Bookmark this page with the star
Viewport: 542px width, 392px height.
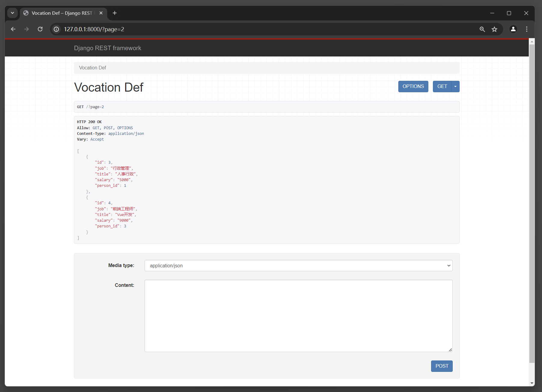click(495, 29)
